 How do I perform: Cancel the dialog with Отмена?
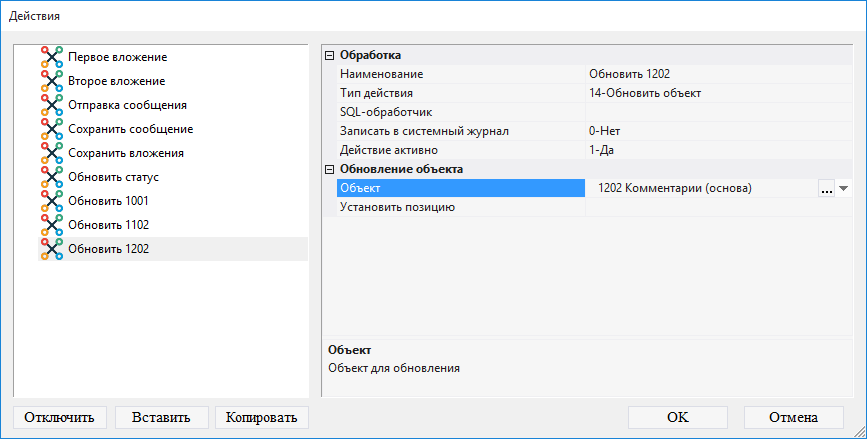coord(793,417)
